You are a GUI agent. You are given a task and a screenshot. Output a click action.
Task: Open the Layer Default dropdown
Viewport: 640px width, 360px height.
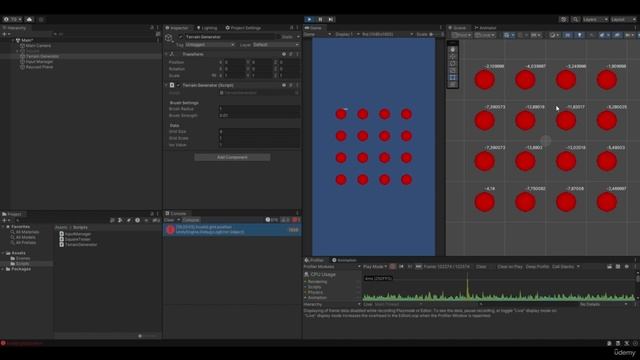276,44
